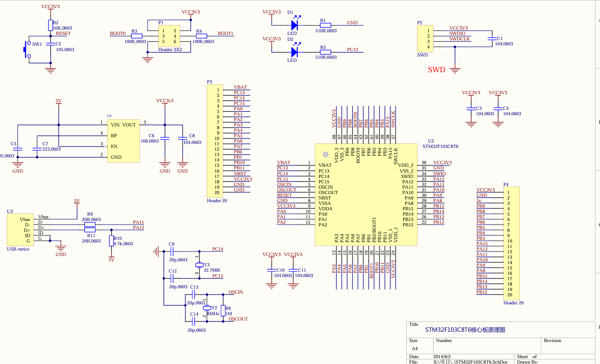This screenshot has width=600, height=364.
Task: Select the OSCIN net label near C13
Action: pos(236,292)
